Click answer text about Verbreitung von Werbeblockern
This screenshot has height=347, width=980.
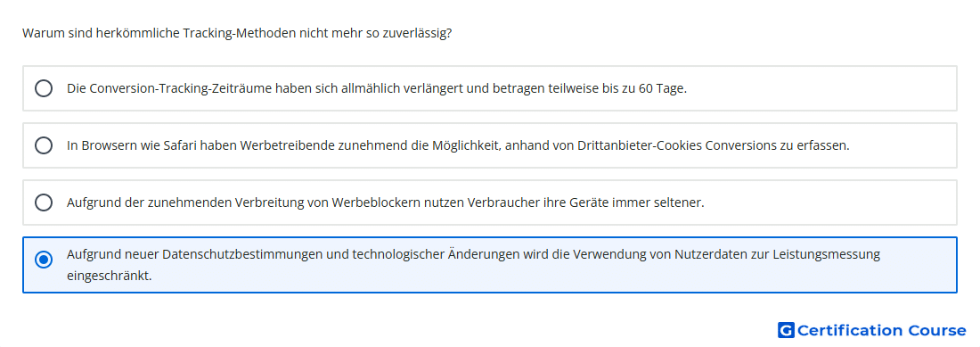(386, 202)
